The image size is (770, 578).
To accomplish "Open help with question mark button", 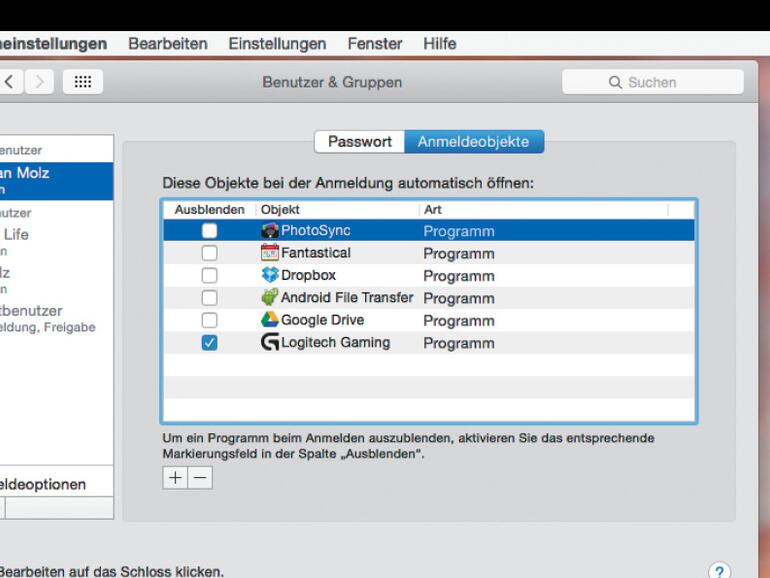I will 719,572.
